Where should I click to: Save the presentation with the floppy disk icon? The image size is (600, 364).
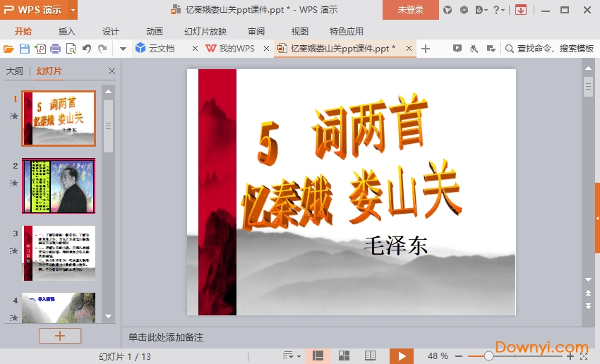pyautogui.click(x=25, y=49)
